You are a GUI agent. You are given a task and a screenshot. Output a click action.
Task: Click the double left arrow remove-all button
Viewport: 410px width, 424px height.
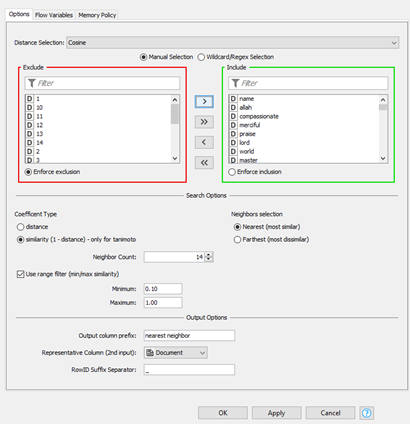pos(204,163)
